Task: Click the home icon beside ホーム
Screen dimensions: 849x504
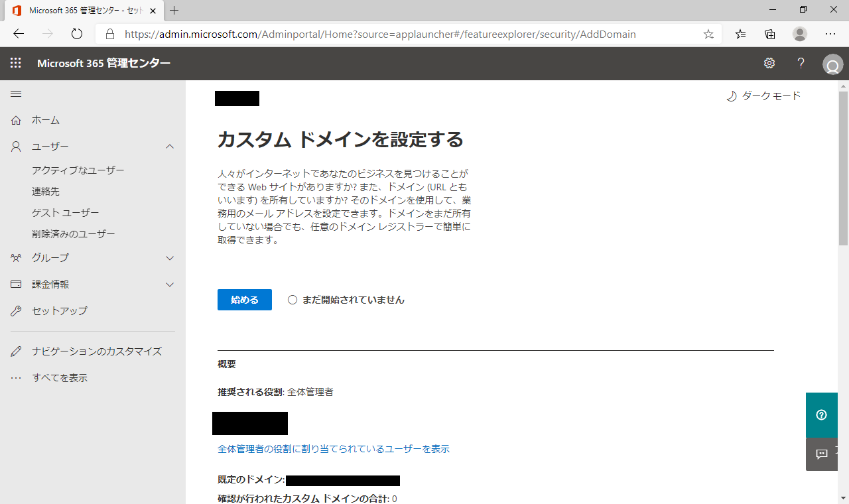Action: click(17, 120)
